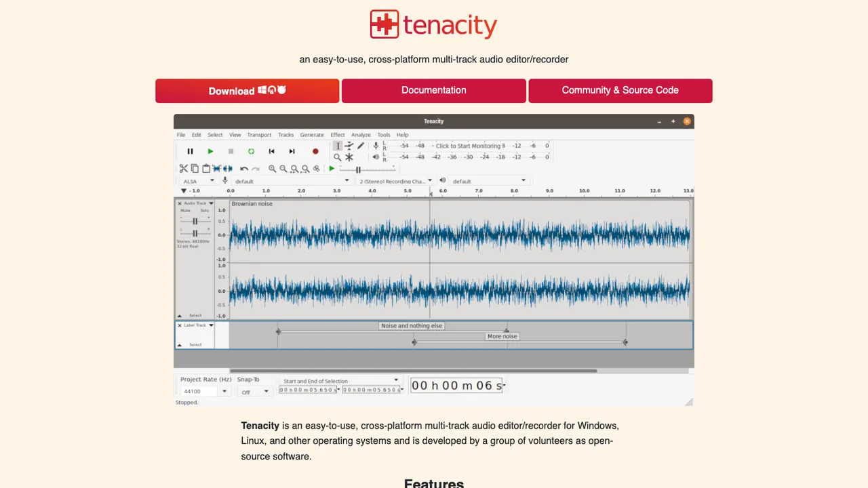Click Select under Label Track

(195, 345)
